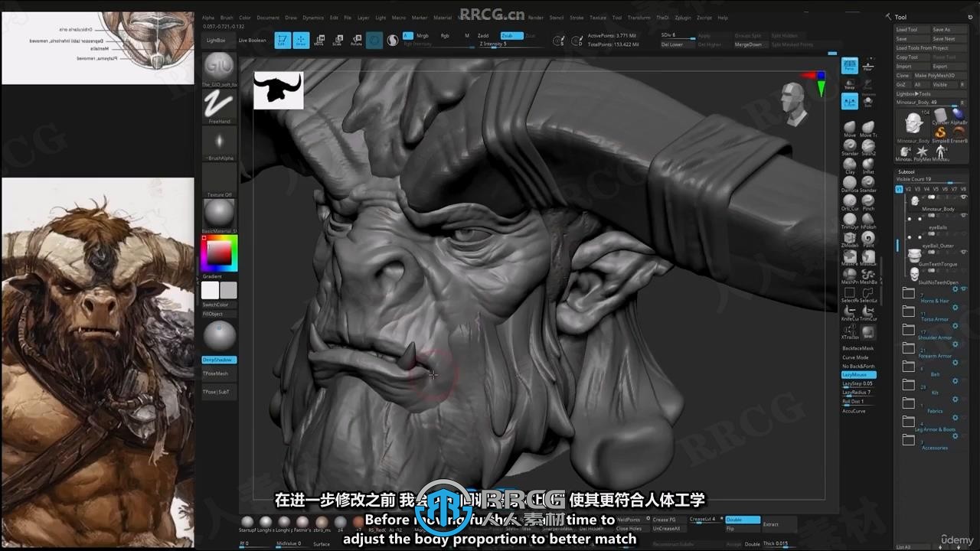Image resolution: width=980 pixels, height=551 pixels.
Task: Toggle Zsub sculpt mode
Action: point(511,35)
